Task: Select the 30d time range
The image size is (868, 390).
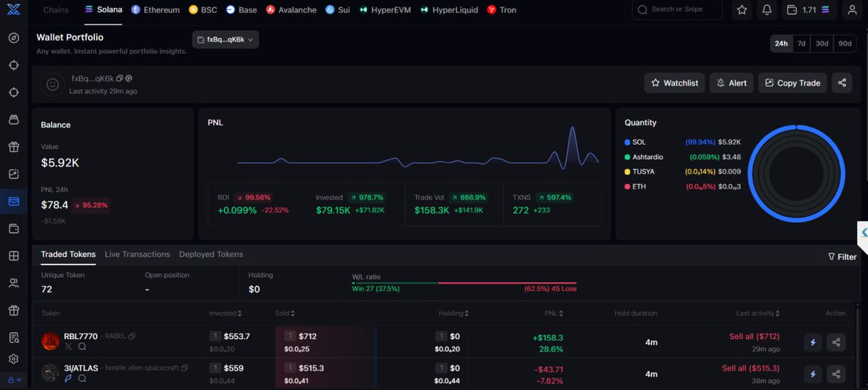Action: coord(822,43)
